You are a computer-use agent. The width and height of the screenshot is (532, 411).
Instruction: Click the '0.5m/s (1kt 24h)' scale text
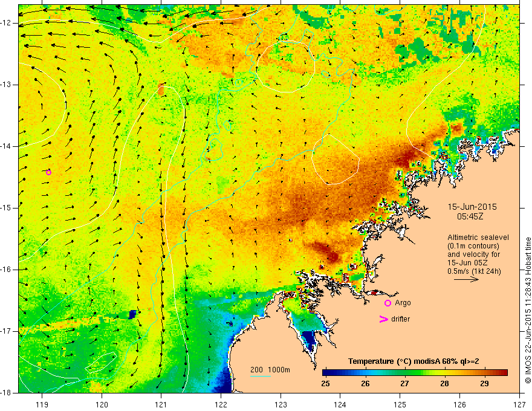(x=474, y=271)
